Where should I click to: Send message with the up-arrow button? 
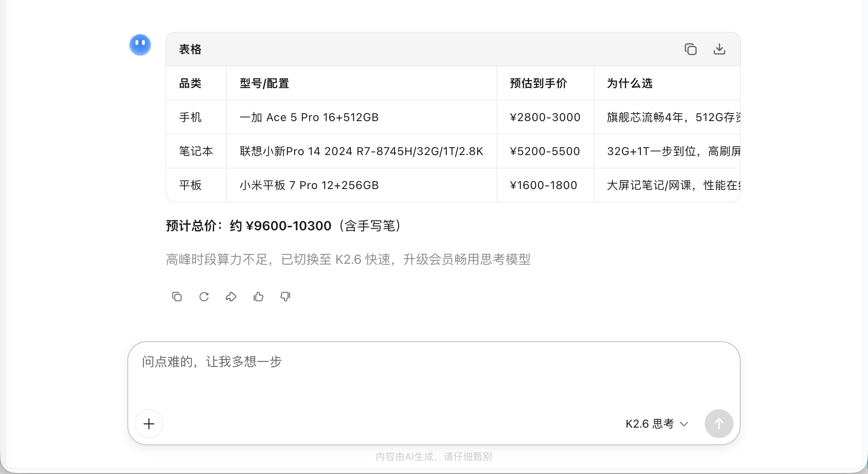(719, 424)
